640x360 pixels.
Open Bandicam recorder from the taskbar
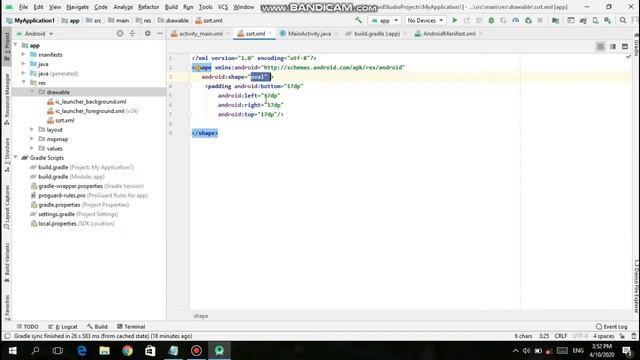point(196,351)
